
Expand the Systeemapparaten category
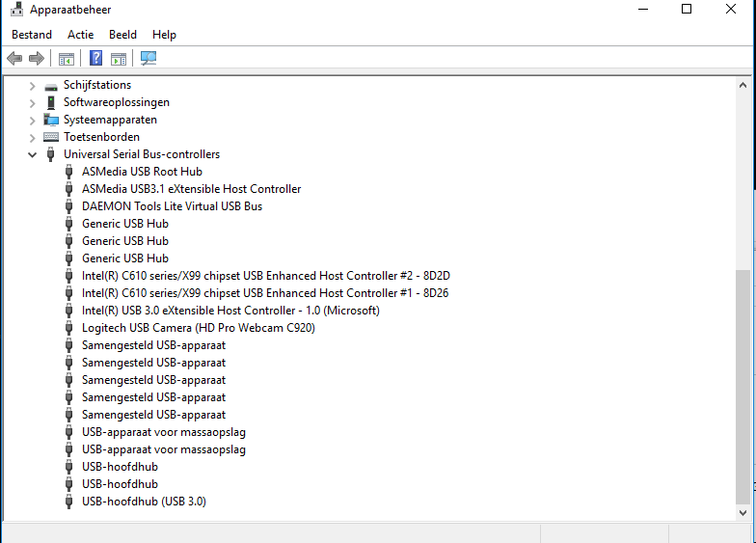(33, 121)
